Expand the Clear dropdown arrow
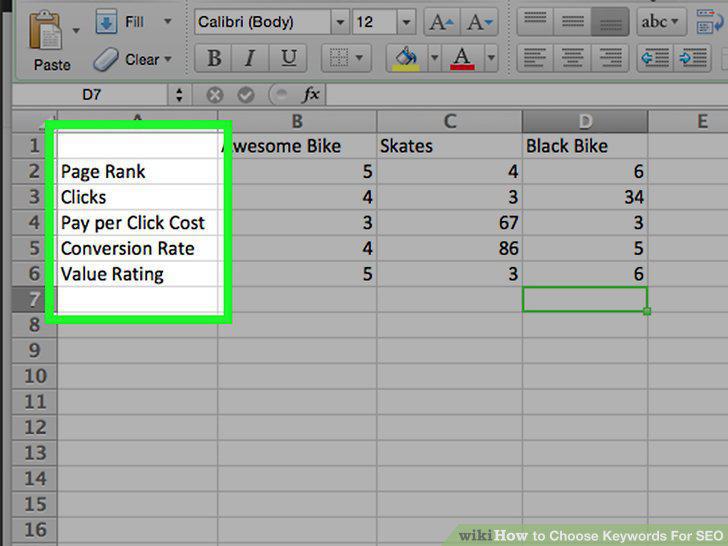This screenshot has width=728, height=546. pyautogui.click(x=168, y=59)
